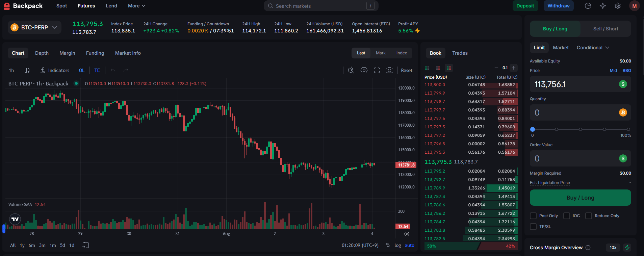This screenshot has width=644, height=256.
Task: Expand the BTC-PERP market selector
Action: point(34,27)
